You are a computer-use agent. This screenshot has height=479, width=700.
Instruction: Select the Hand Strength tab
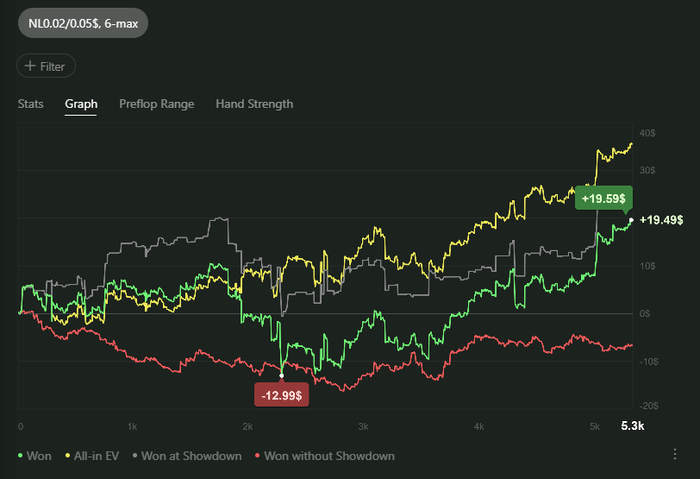point(254,104)
